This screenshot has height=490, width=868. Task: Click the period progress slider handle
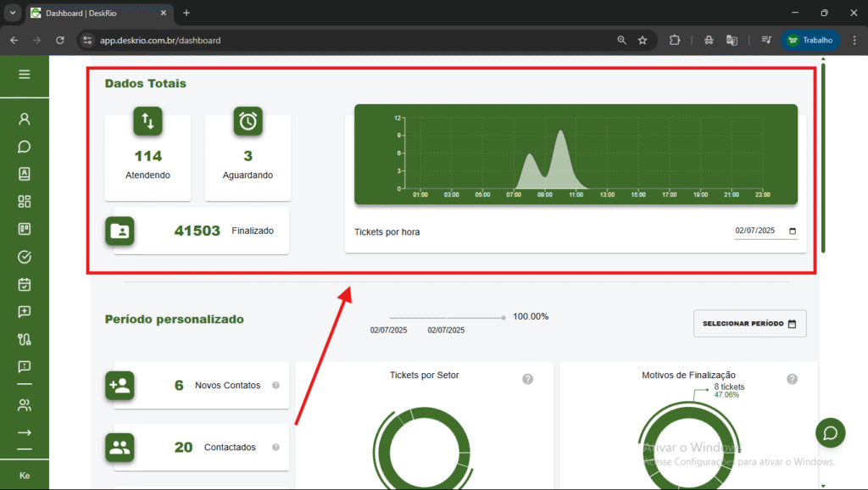pos(504,318)
